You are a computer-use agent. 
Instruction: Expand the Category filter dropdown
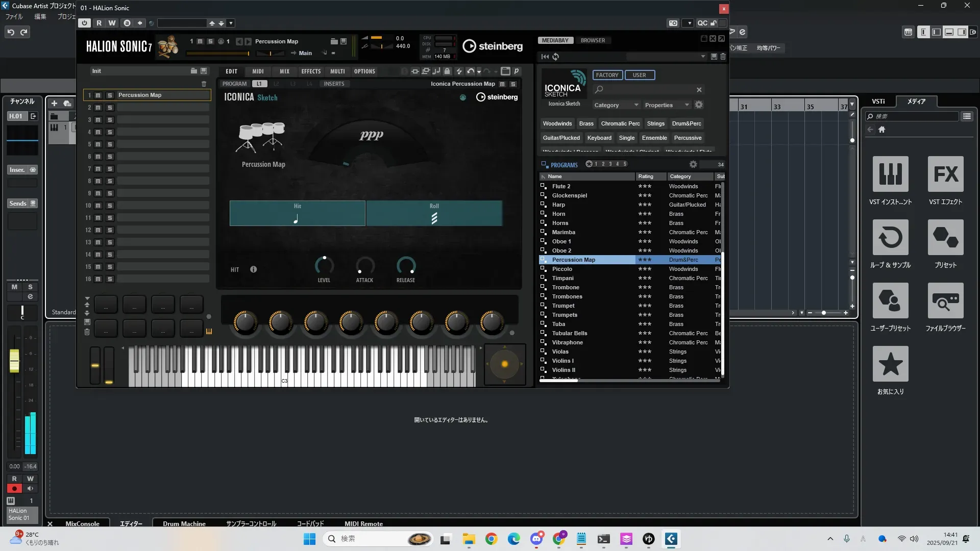pyautogui.click(x=636, y=105)
